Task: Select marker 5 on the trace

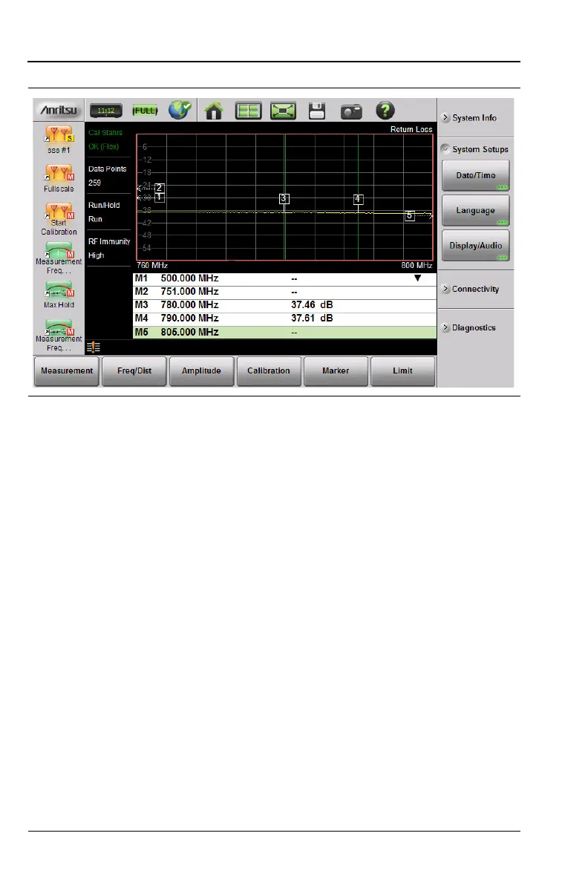Action: pos(410,215)
